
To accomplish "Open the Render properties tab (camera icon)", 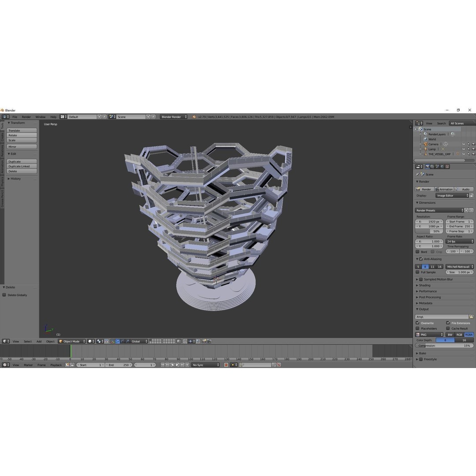I will tap(428, 166).
